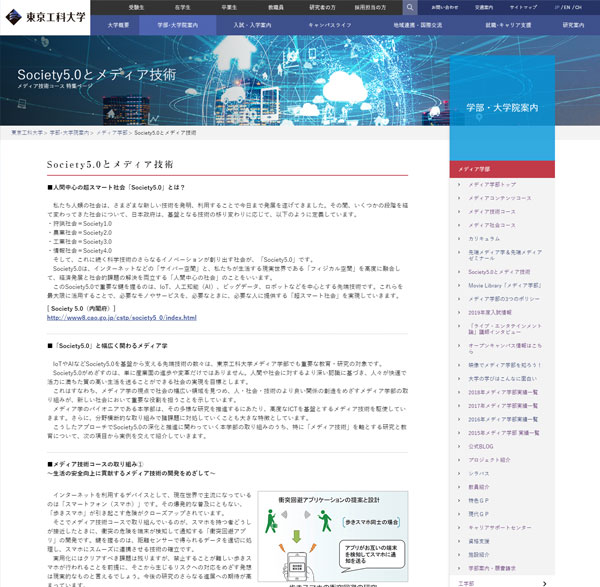600x587 pixels.
Task: Select 大学概要 navigation tab
Action: (x=118, y=25)
